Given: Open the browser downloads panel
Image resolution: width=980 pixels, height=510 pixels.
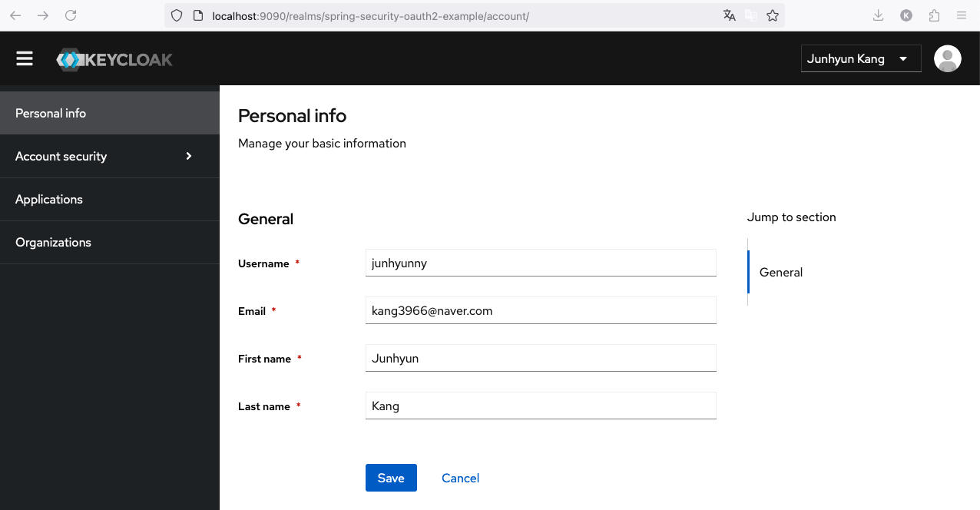Looking at the screenshot, I should point(879,15).
